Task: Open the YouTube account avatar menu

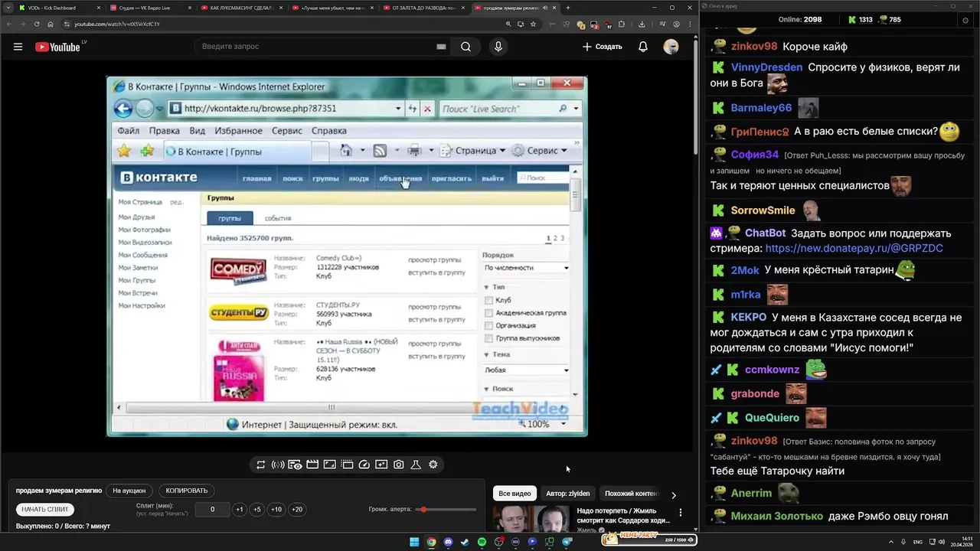Action: [x=671, y=47]
